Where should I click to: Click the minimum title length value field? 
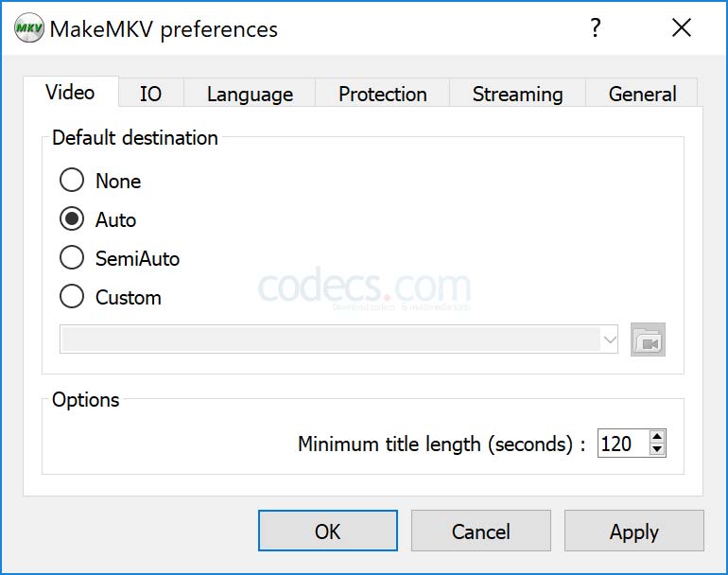click(x=623, y=444)
